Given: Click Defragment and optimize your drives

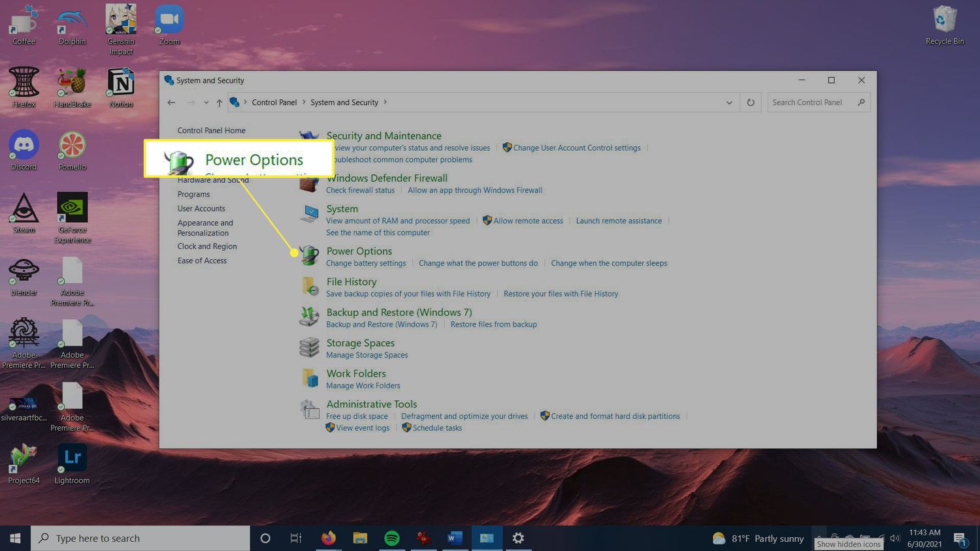Looking at the screenshot, I should 464,417.
